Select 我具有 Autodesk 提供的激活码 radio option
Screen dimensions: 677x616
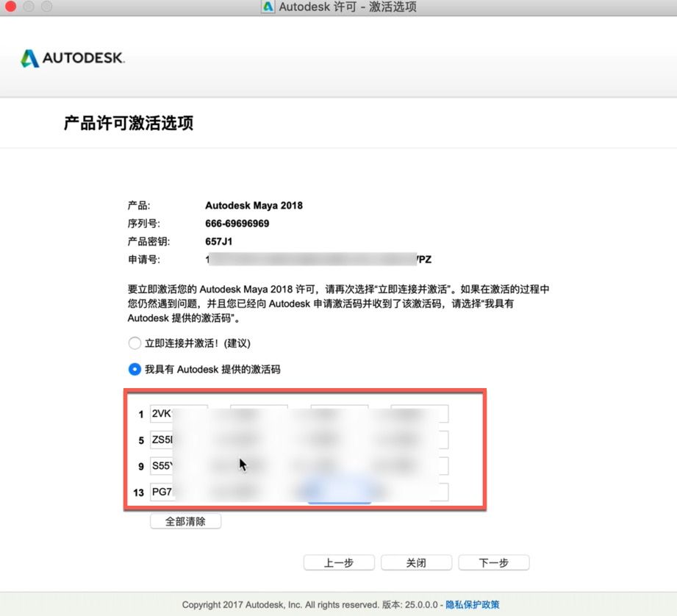135,370
